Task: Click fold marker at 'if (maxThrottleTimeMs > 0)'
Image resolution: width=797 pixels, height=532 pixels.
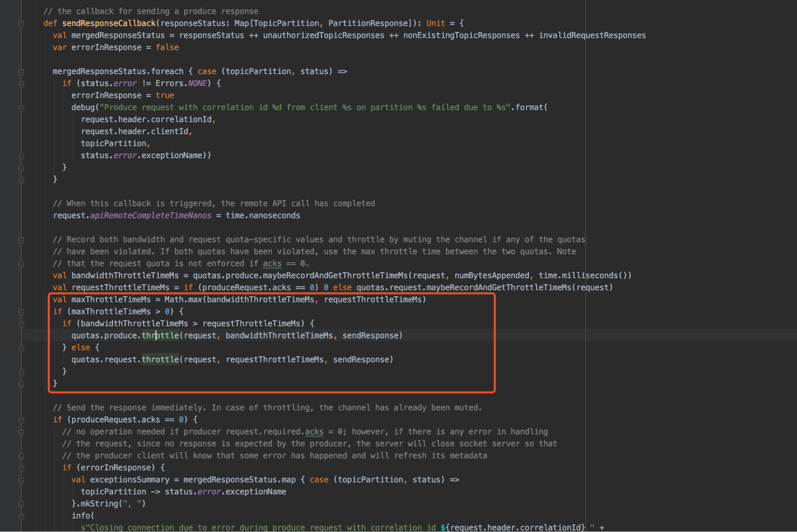Action: pyautogui.click(x=22, y=312)
